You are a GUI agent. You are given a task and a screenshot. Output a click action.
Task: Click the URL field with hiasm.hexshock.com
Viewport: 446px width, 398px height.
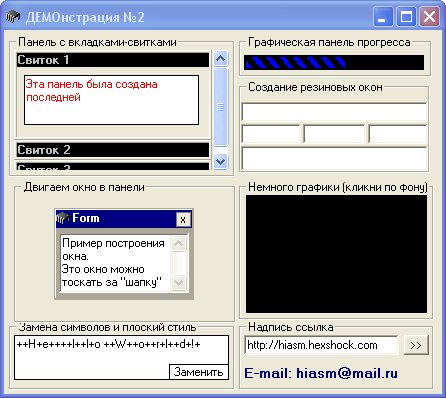321,345
